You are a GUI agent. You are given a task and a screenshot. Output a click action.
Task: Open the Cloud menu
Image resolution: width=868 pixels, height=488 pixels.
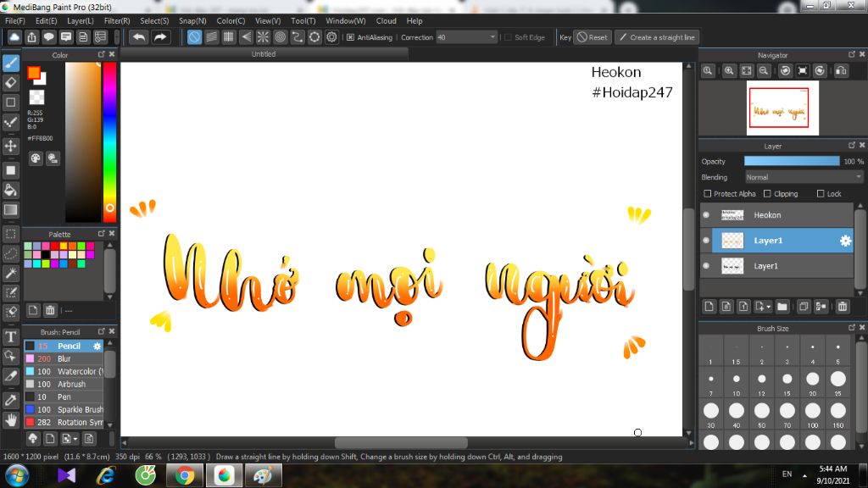tap(386, 21)
